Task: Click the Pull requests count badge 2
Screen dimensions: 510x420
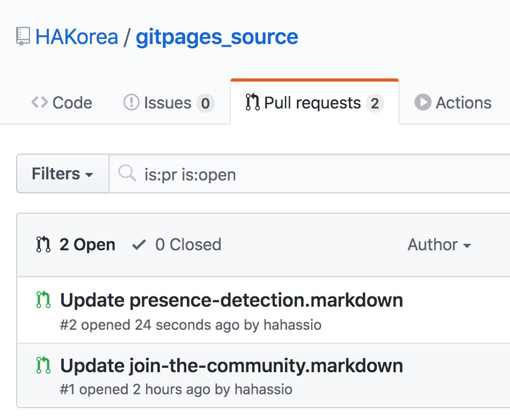Action: click(375, 104)
